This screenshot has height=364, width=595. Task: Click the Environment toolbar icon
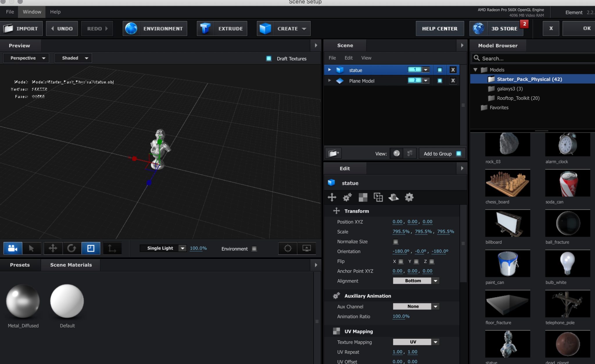pos(131,28)
